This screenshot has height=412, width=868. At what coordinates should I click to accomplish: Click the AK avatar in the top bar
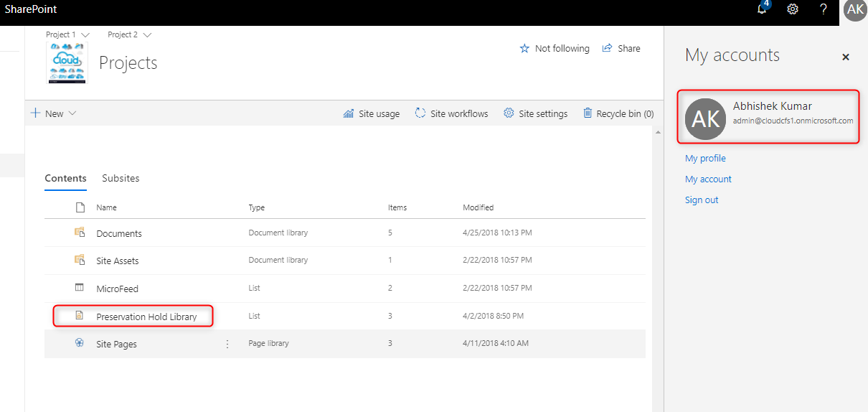(x=855, y=9)
